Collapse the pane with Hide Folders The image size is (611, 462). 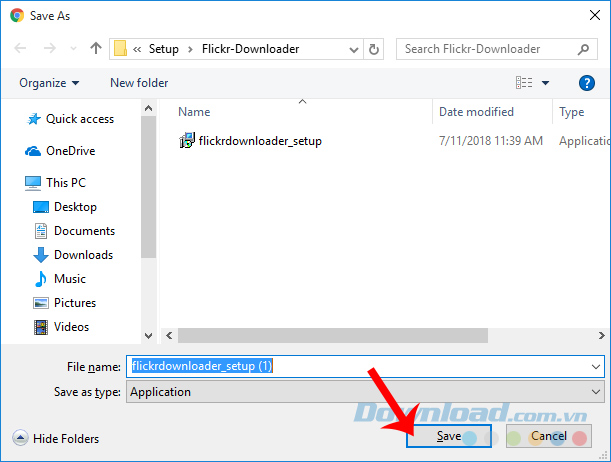click(x=56, y=439)
